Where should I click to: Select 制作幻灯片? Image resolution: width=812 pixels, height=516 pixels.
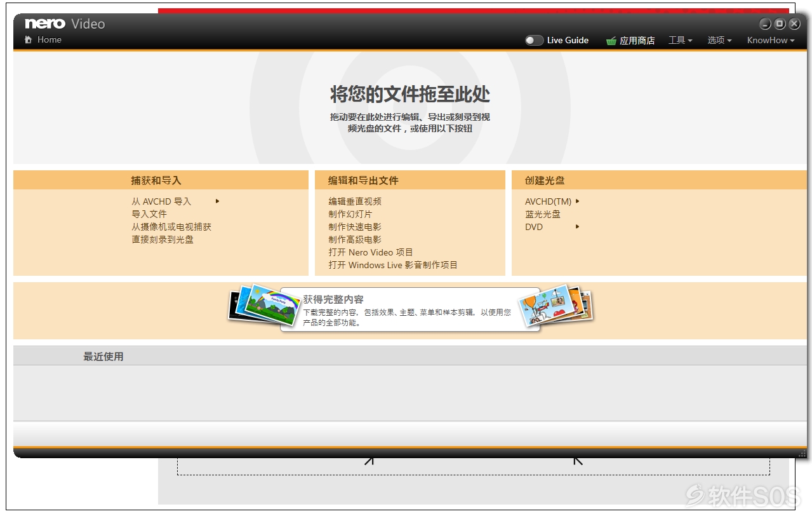(x=350, y=214)
